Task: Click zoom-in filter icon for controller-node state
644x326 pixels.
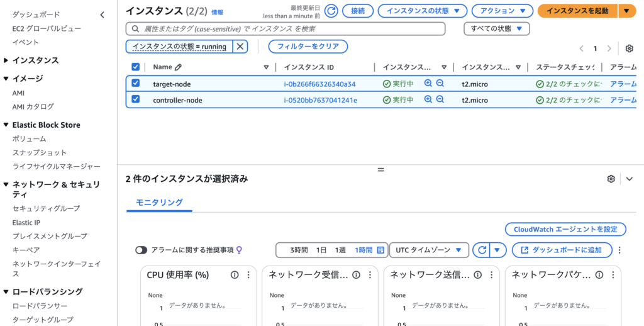Action: point(428,99)
